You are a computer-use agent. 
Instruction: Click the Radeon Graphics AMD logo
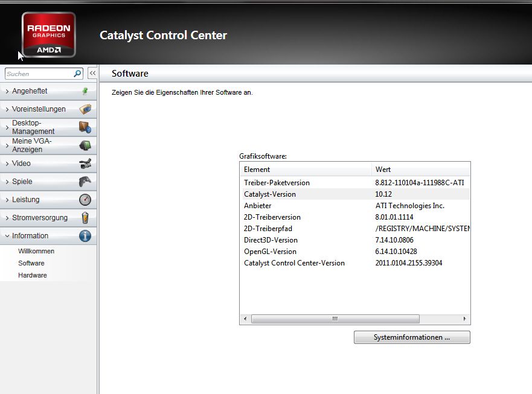(48, 34)
